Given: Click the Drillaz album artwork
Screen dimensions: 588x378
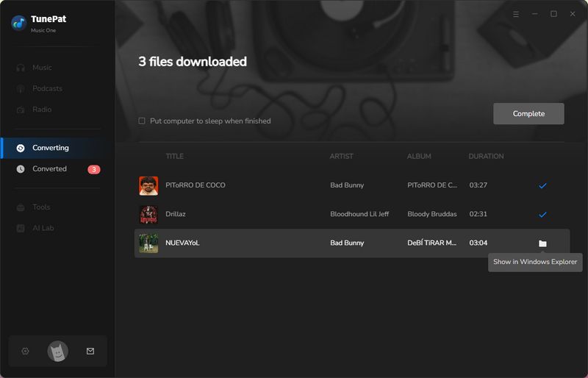Looking at the screenshot, I should (x=148, y=214).
